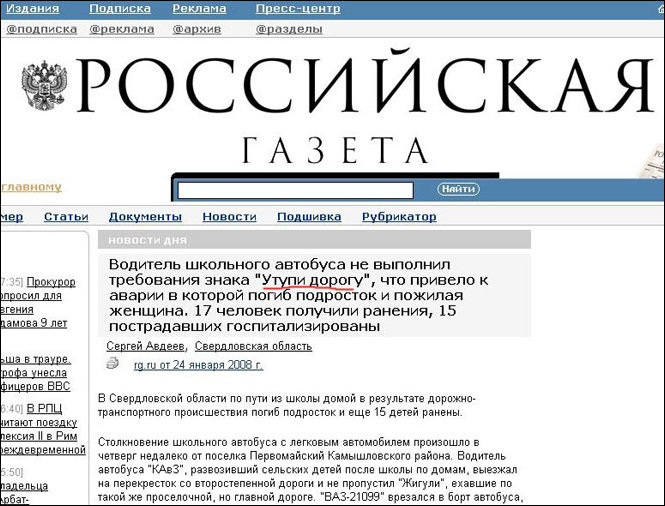This screenshot has height=506, width=665.
Task: Open sidebar news about траур and ВВС officers
Action: (36, 373)
